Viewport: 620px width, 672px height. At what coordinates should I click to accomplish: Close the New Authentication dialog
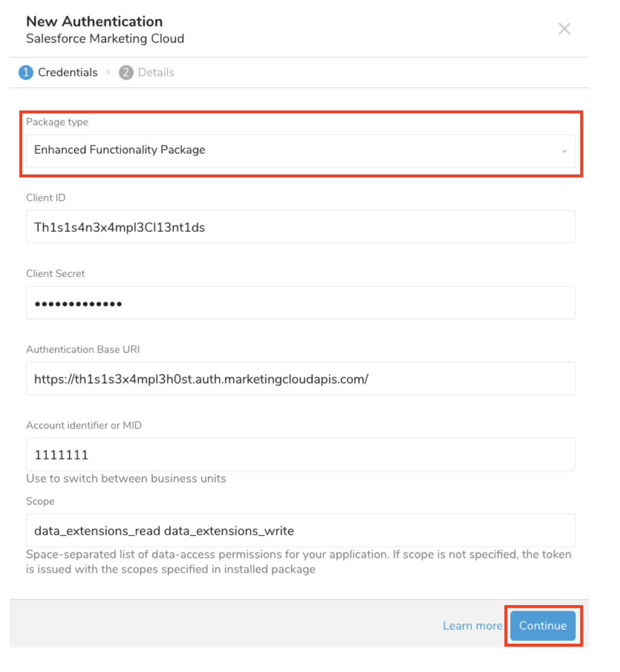(564, 29)
